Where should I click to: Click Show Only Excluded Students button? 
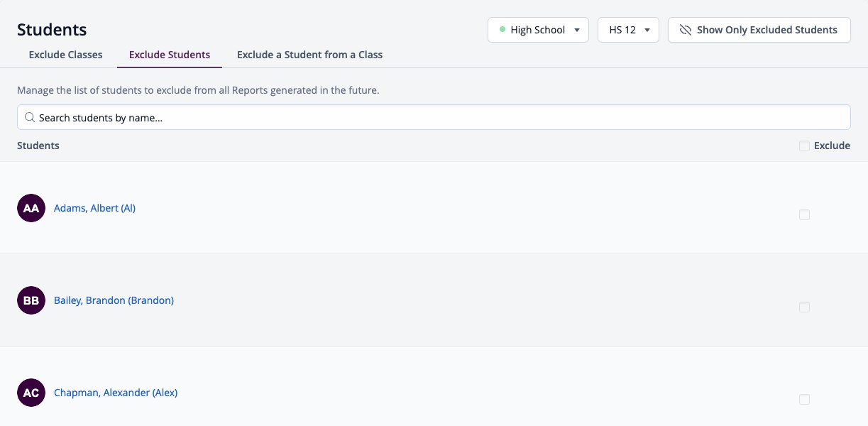[x=759, y=30]
